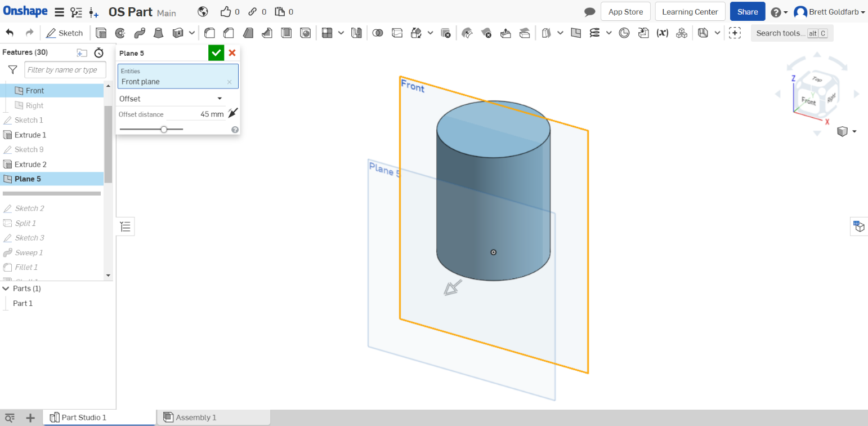Select the Extrude tool
868x426 pixels.
point(101,33)
